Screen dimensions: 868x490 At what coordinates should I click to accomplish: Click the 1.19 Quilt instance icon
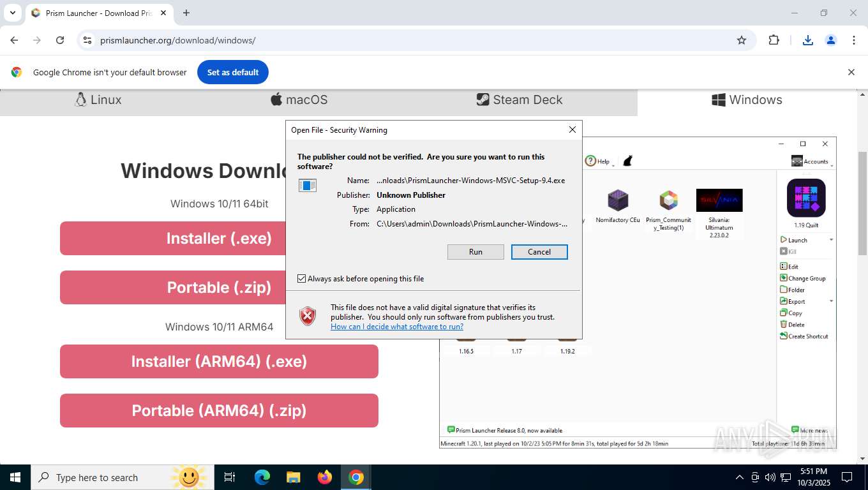click(x=806, y=198)
